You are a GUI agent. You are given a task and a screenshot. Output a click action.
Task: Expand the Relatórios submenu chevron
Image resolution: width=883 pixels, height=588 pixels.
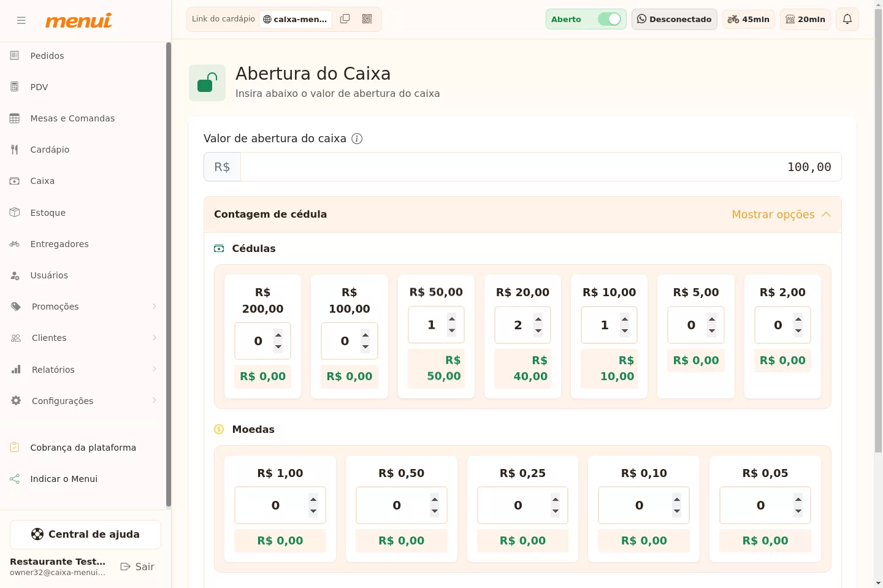coord(154,369)
